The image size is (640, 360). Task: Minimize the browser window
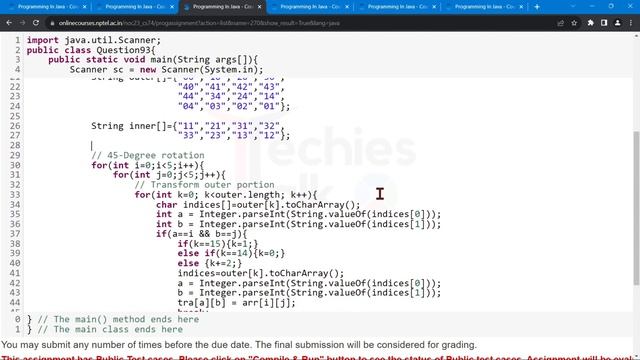(x=592, y=6)
